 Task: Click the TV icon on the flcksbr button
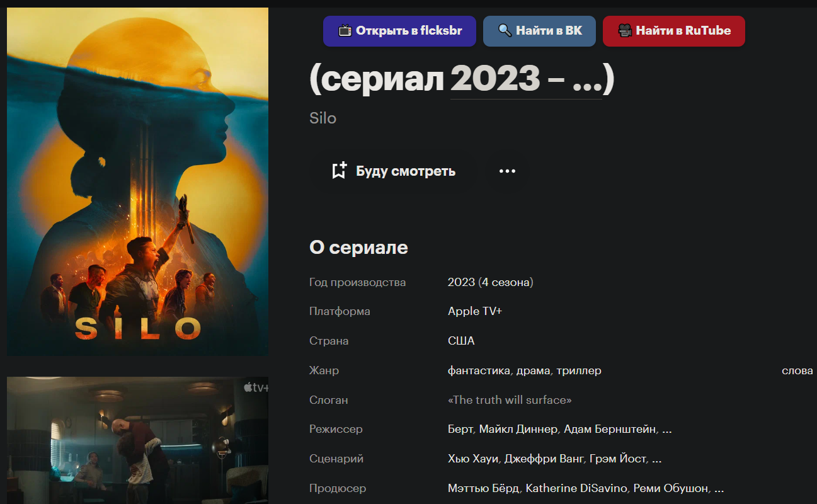[x=345, y=30]
